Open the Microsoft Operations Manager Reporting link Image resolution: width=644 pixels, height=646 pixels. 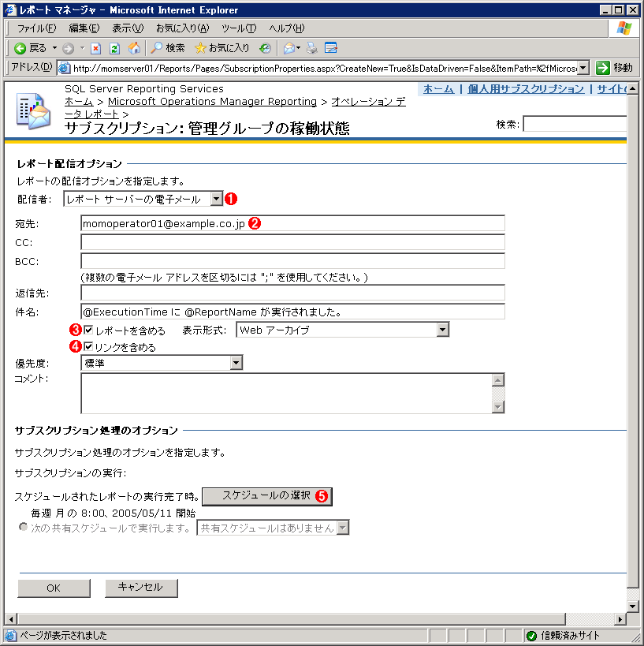[212, 102]
